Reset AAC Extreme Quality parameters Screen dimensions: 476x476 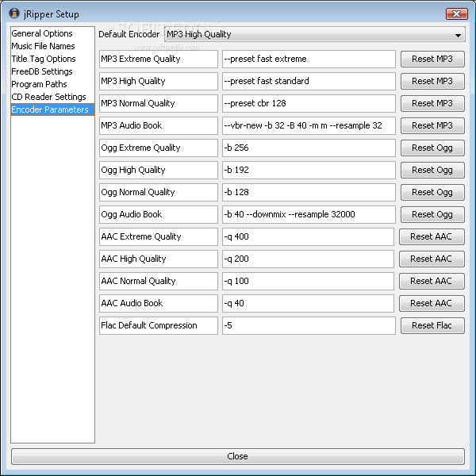432,236
